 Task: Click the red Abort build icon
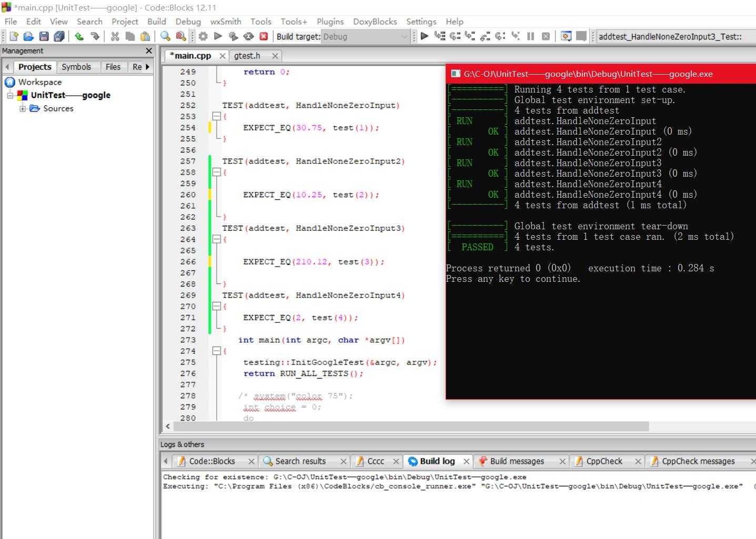point(264,36)
